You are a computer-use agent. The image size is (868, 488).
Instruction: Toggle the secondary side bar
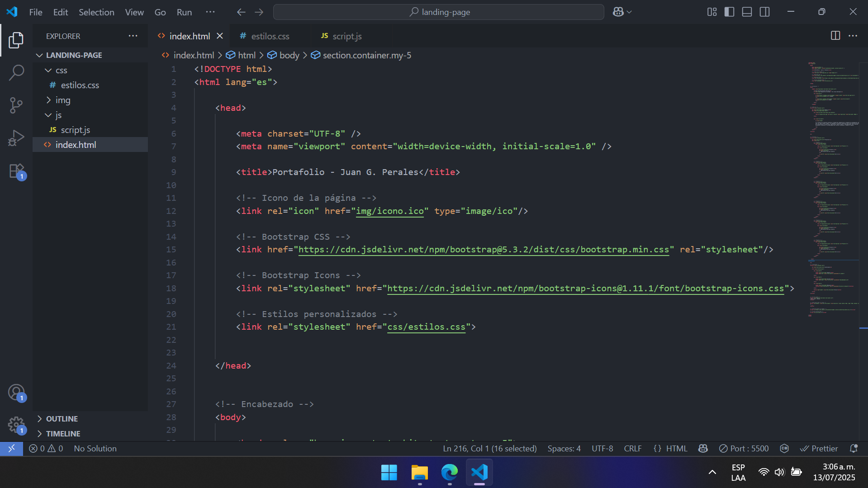point(765,12)
